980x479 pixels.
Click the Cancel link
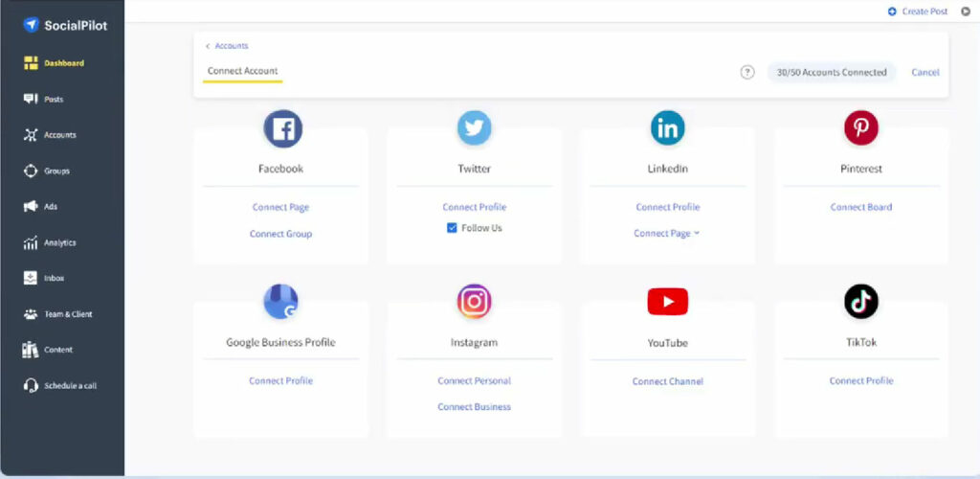click(925, 73)
